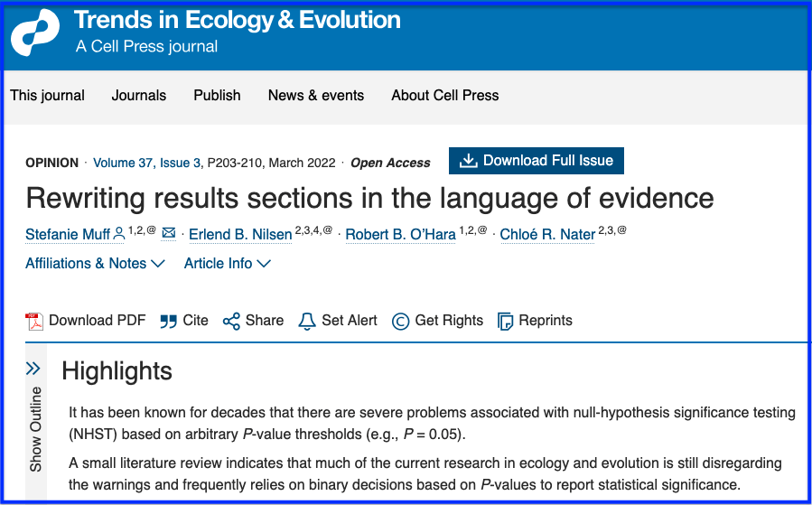Click the Reprints document icon

[x=506, y=321]
